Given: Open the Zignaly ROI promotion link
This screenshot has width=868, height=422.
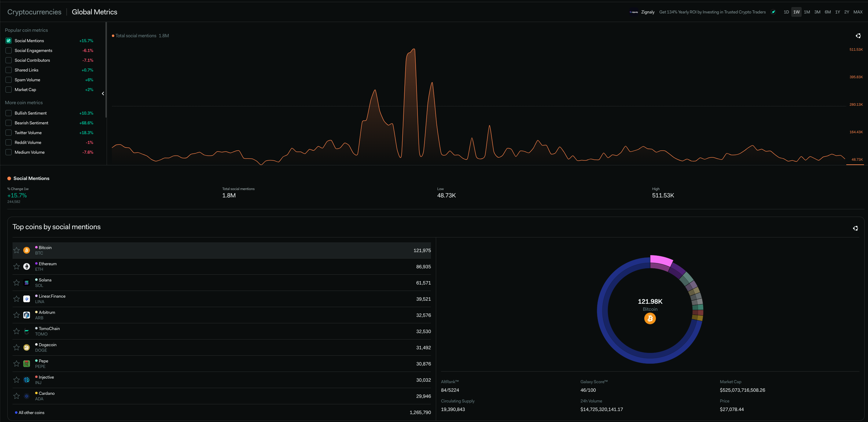Looking at the screenshot, I should pyautogui.click(x=712, y=12).
